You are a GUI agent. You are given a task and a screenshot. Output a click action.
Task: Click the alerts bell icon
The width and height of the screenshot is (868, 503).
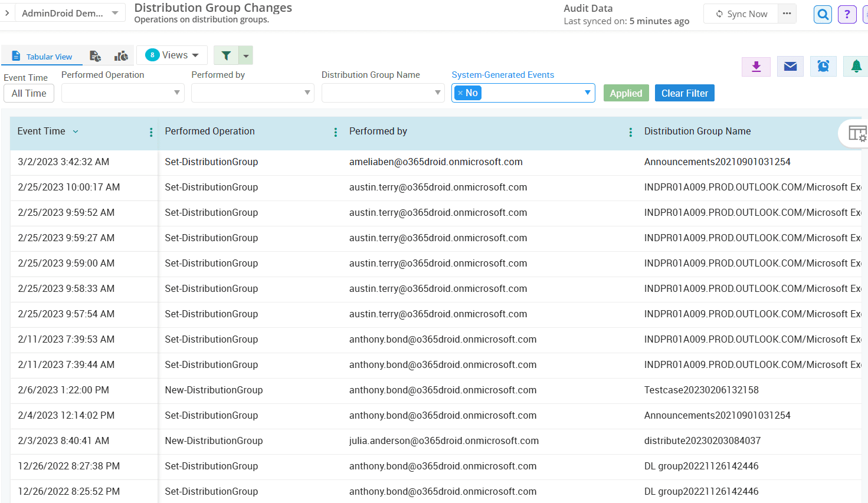(856, 66)
